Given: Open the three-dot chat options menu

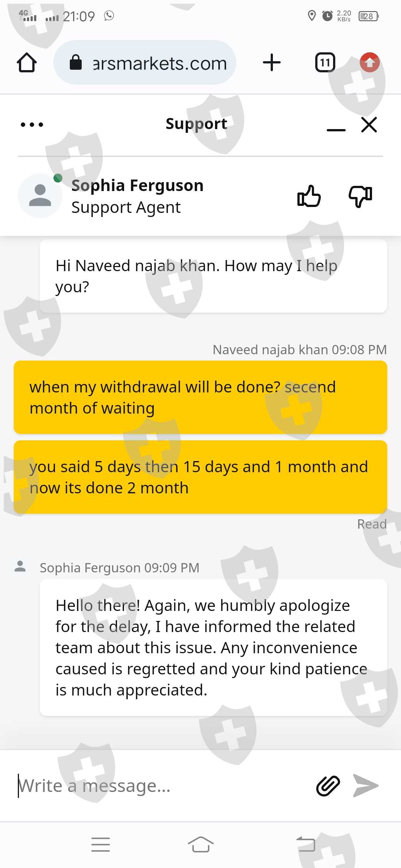Looking at the screenshot, I should (x=32, y=125).
